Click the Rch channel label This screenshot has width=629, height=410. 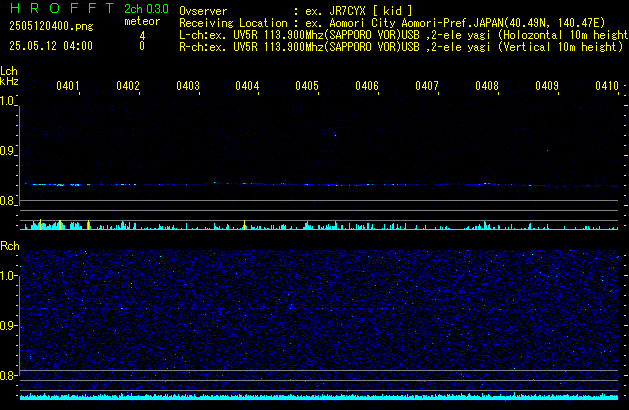[x=10, y=246]
